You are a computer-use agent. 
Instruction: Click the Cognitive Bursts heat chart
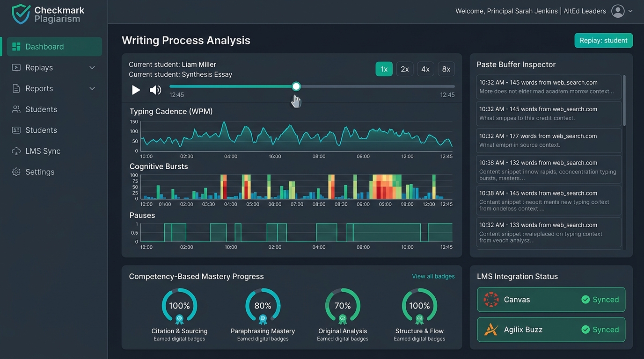point(297,187)
